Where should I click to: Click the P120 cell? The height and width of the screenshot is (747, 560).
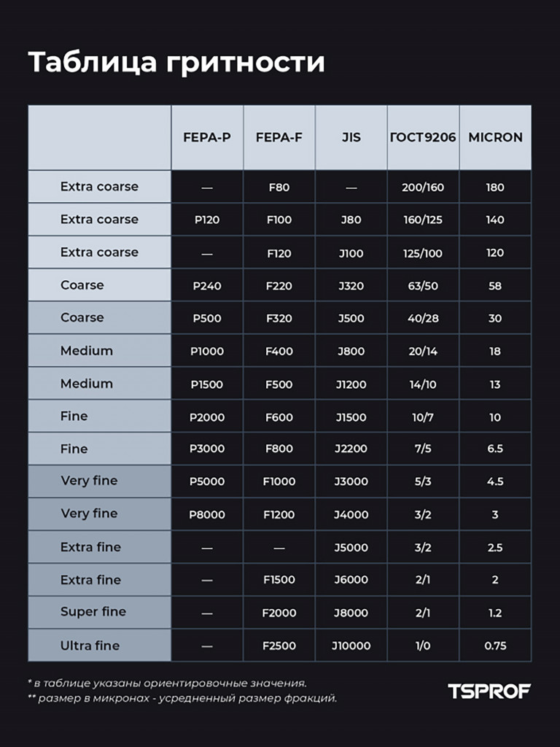(207, 220)
